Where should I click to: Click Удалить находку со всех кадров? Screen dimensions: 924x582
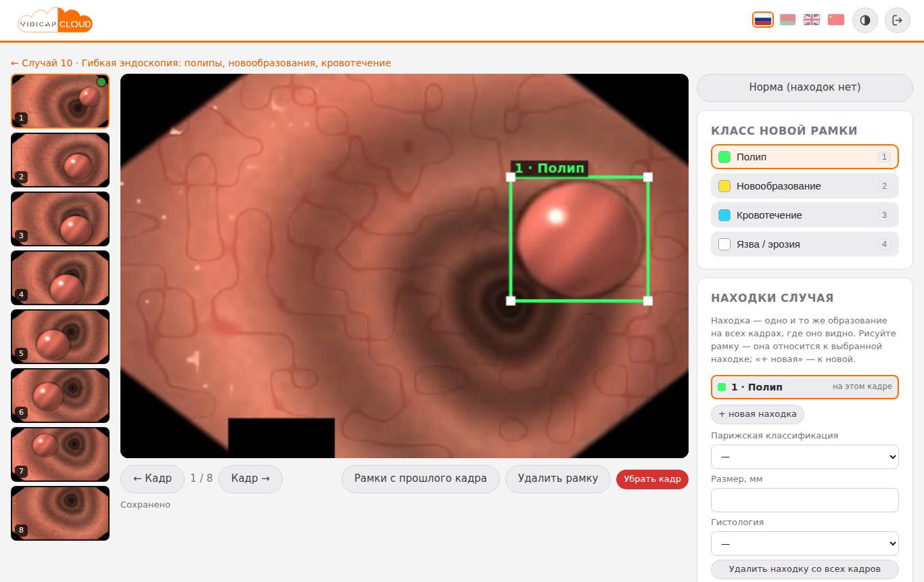tap(805, 569)
